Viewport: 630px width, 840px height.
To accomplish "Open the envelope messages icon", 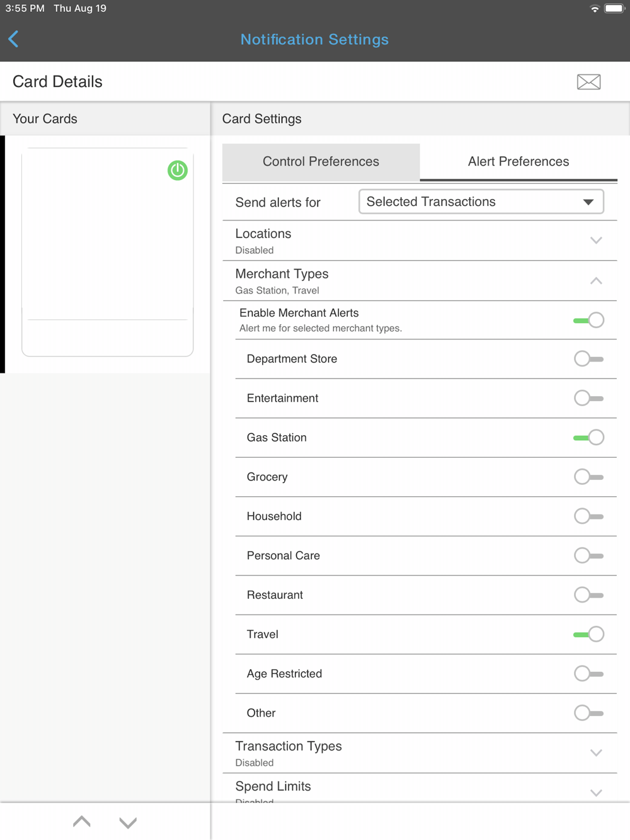I will tap(588, 82).
